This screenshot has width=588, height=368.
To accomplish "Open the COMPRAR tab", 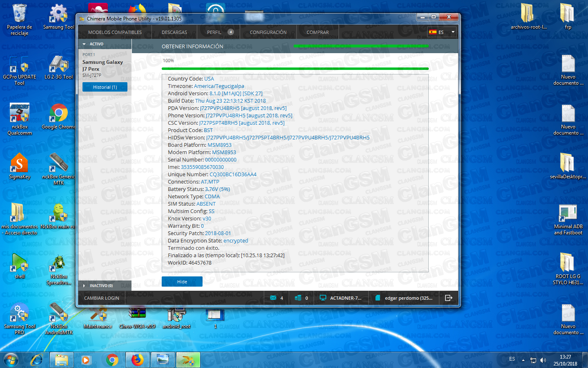I will [x=318, y=32].
